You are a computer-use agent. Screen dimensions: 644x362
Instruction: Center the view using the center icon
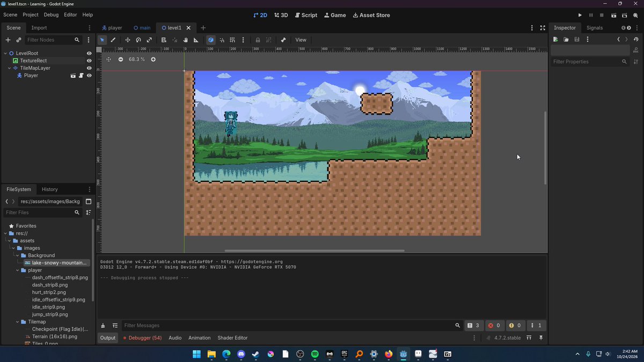108,59
